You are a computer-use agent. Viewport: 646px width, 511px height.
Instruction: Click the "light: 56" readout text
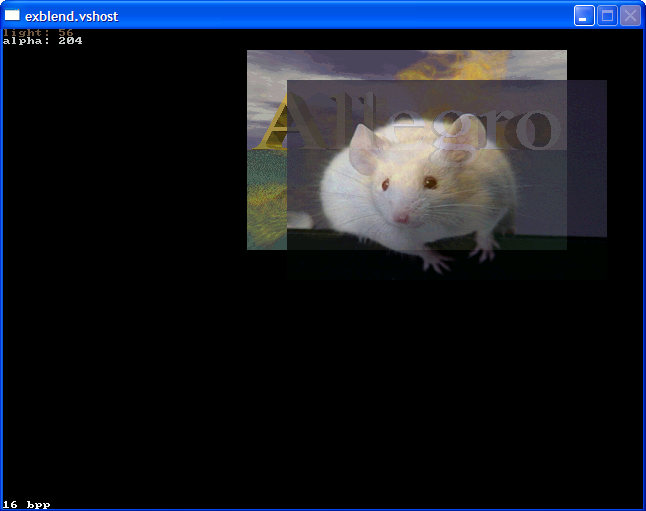38,33
